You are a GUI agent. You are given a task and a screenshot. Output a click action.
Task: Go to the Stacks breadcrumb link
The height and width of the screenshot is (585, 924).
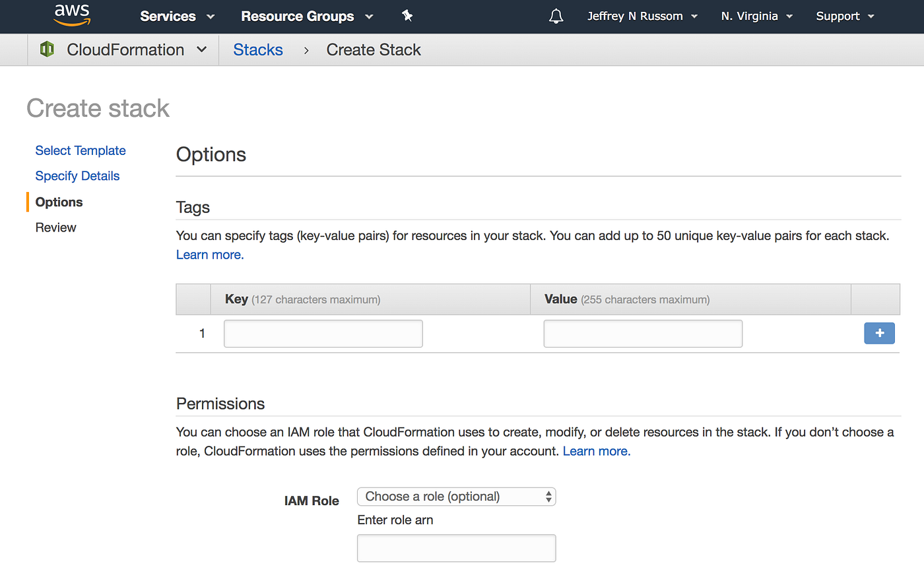(258, 50)
